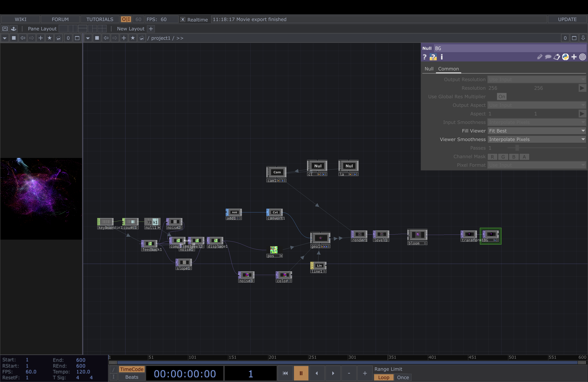Select the bloom node
The height and width of the screenshot is (382, 588).
coord(417,235)
